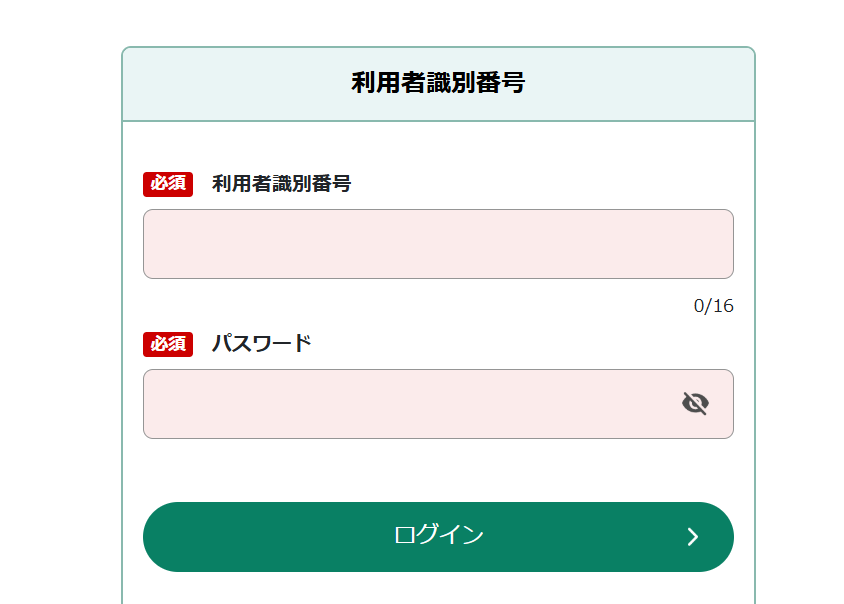This screenshot has height=604, width=844.
Task: Click the character count below the ID field
Action: [x=713, y=306]
